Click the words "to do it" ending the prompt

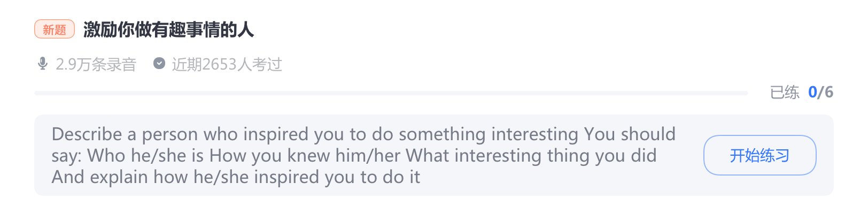click(x=390, y=177)
